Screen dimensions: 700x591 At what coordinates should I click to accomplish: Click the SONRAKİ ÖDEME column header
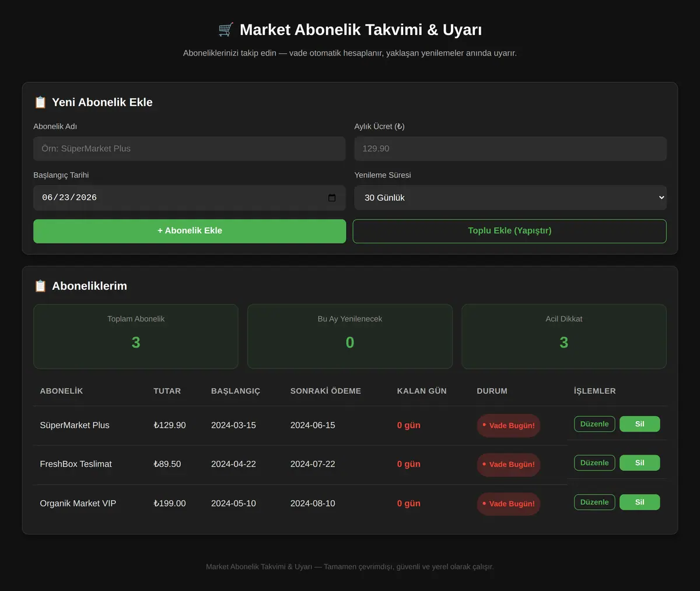[x=325, y=391]
